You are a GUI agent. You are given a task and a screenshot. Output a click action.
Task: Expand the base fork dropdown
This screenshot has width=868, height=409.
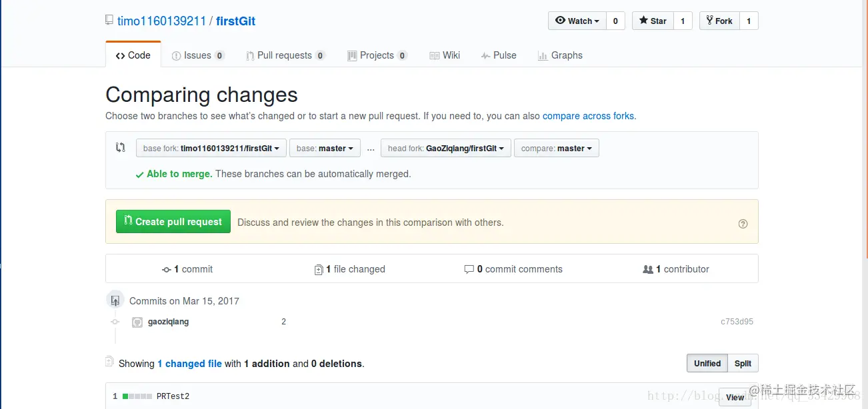coord(211,148)
